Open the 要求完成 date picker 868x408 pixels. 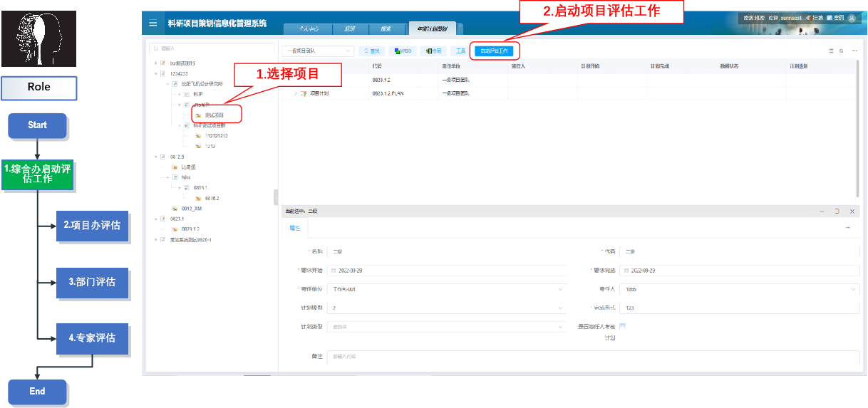(740, 271)
